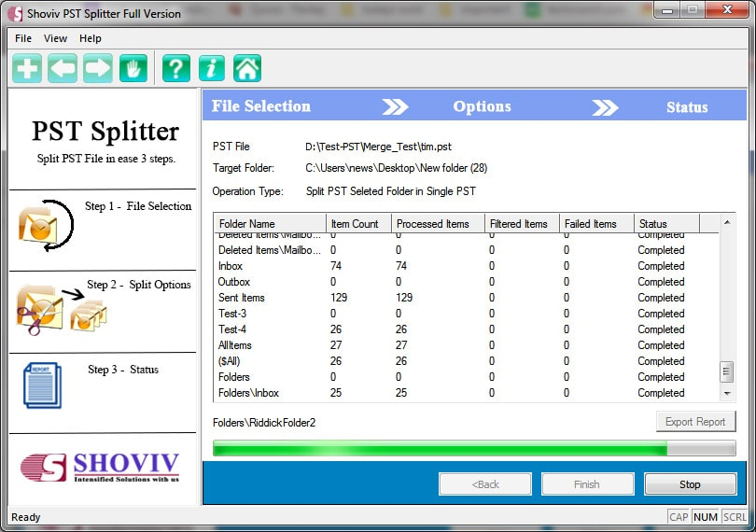The height and width of the screenshot is (532, 756).
Task: Click the Step 3 Status report icon
Action: (42, 385)
